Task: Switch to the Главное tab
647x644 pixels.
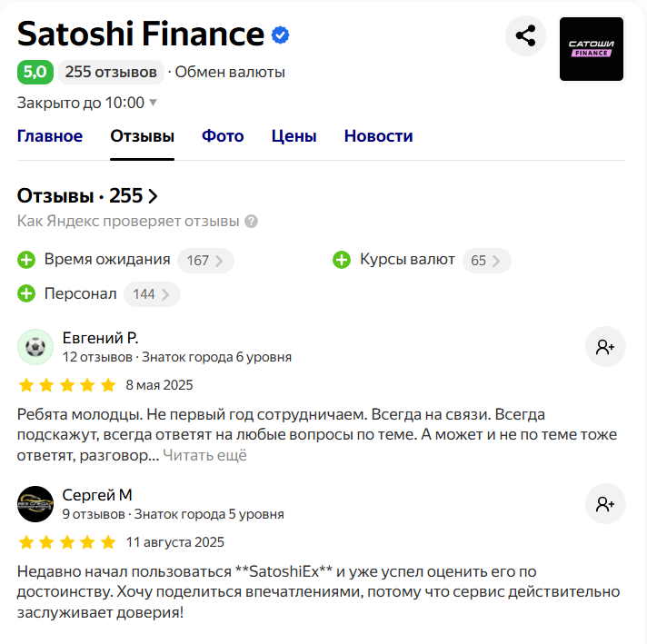Action: 50,136
